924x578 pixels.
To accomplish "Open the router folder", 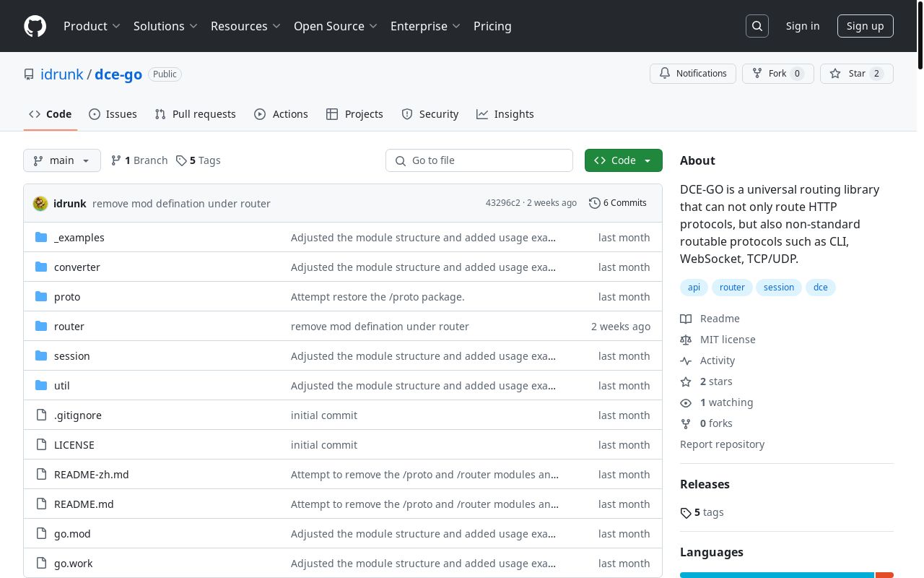I will click(x=69, y=327).
